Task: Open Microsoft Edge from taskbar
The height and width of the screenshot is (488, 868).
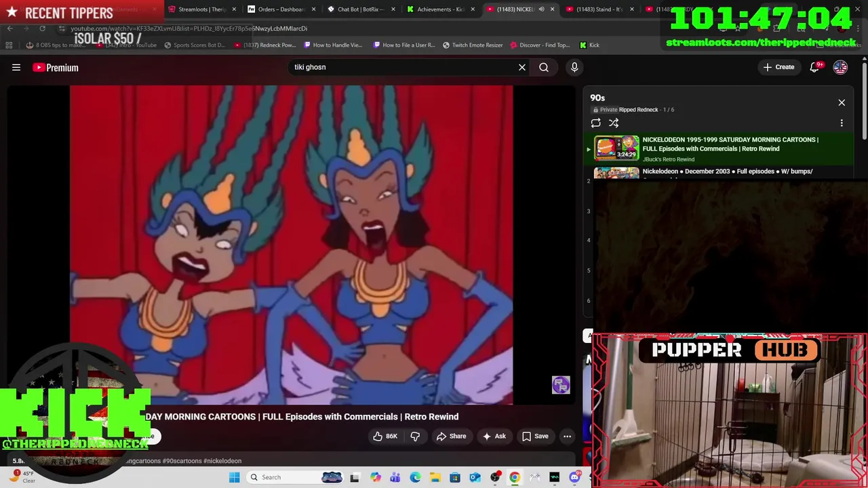Action: [x=415, y=477]
